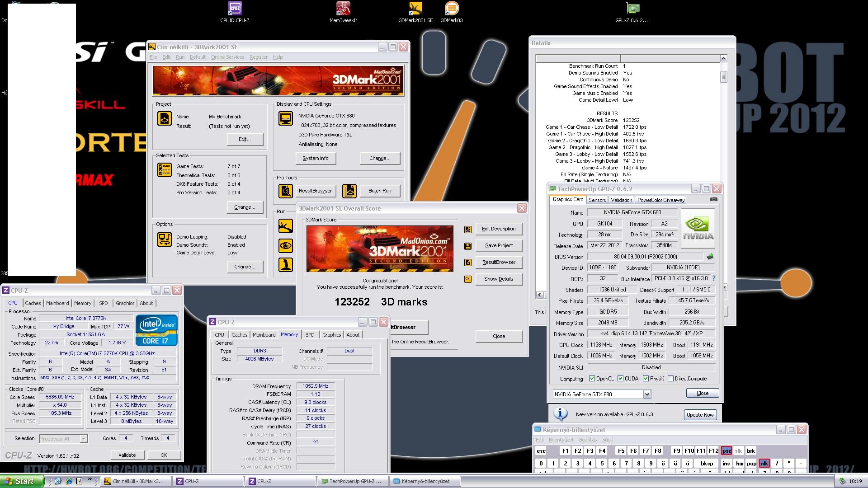Toggle the CUDA checkbox in GPU-Z
This screenshot has width=868, height=488.
click(x=621, y=379)
